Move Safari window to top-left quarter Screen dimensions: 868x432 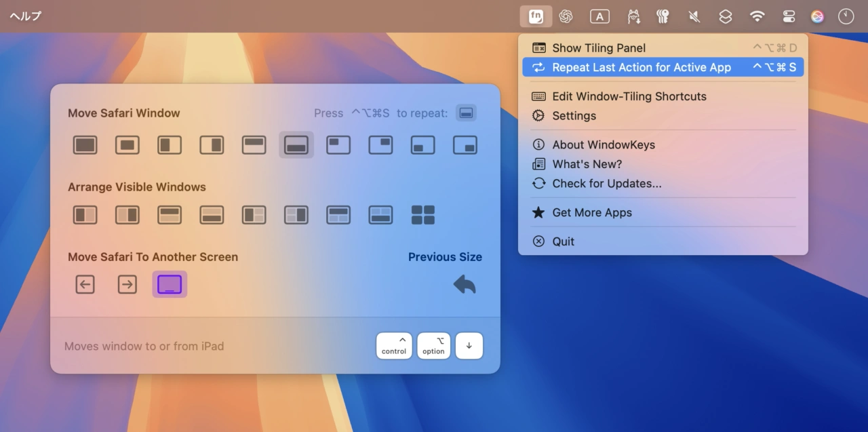(338, 145)
